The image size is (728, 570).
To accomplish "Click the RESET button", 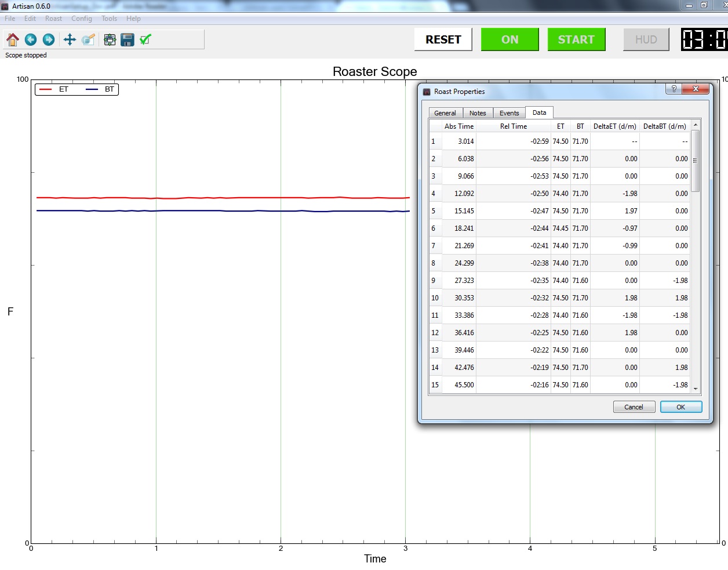I will (443, 39).
